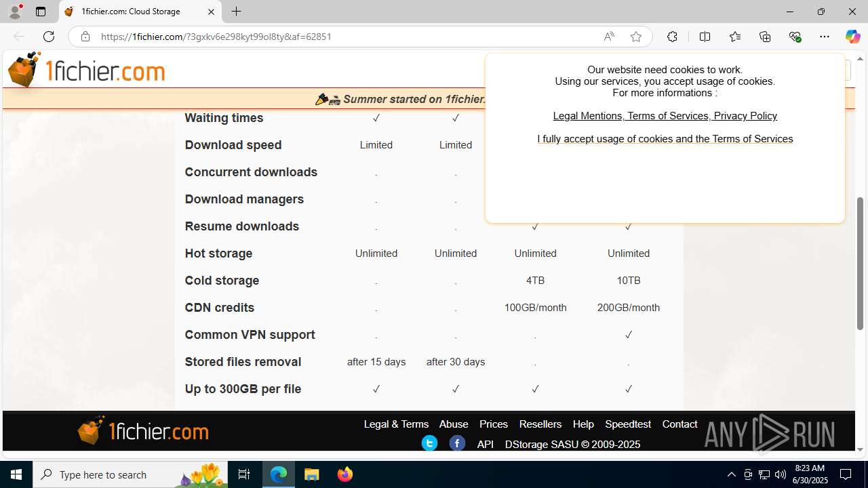Accept cookies and Terms of Services

(665, 139)
